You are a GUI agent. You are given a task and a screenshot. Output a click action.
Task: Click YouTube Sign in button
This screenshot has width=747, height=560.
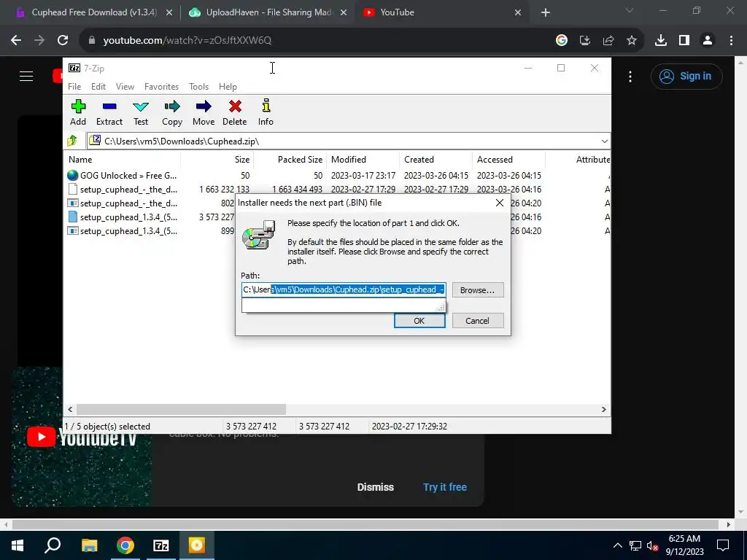click(x=686, y=76)
